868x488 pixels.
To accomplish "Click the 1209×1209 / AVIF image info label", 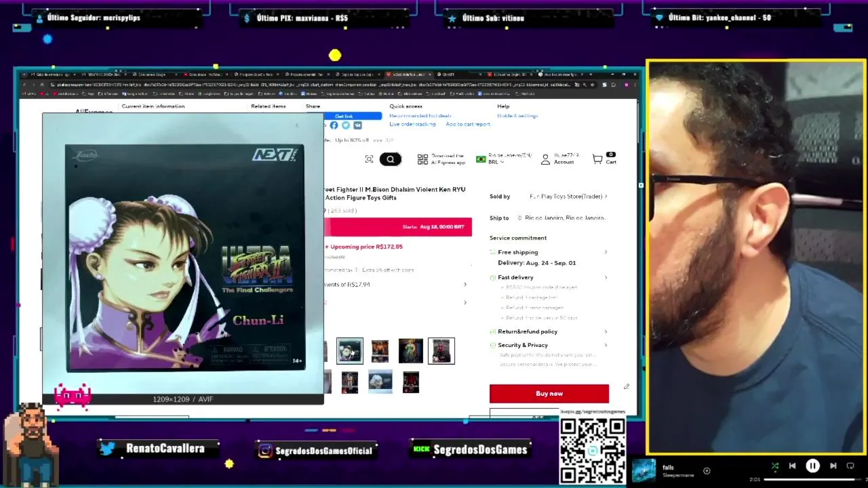I will 183,399.
